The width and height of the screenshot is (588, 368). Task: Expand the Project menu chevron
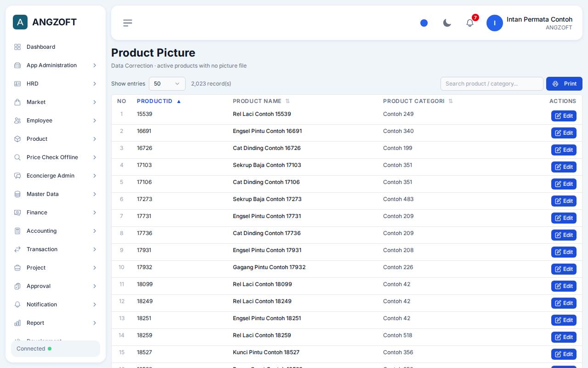(x=95, y=268)
